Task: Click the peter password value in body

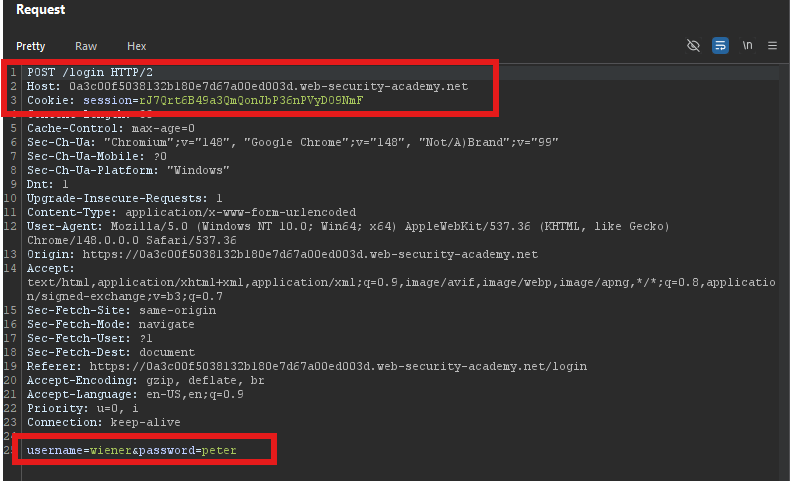Action: coord(219,450)
